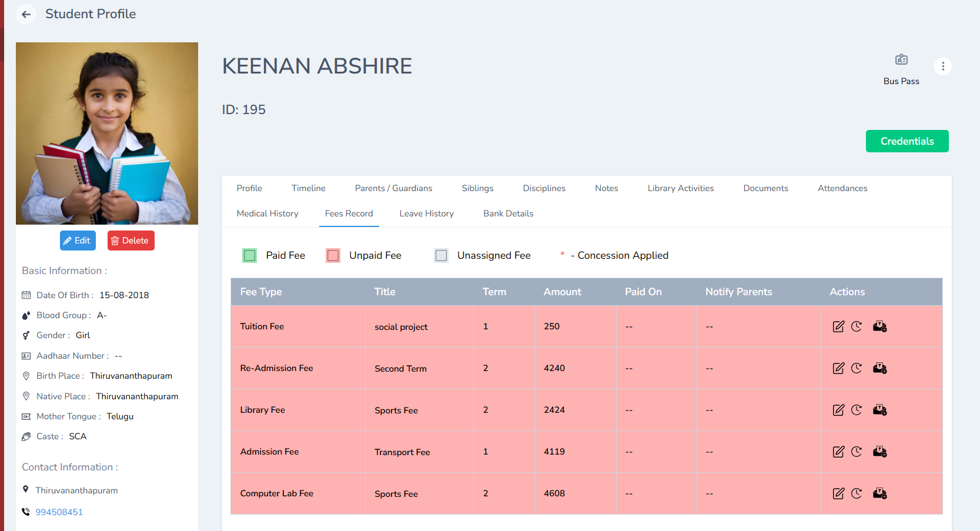Click the Paid Fee legend checkbox
Screen dimensions: 980x531
249,255
